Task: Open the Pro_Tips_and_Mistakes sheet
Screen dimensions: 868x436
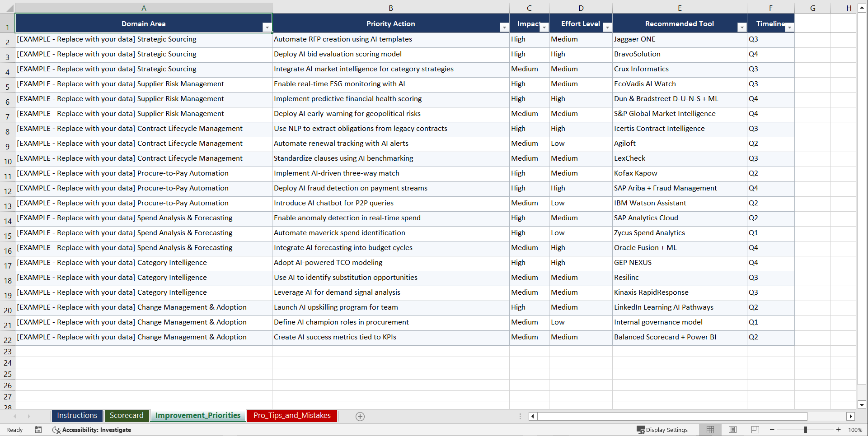Action: tap(292, 416)
